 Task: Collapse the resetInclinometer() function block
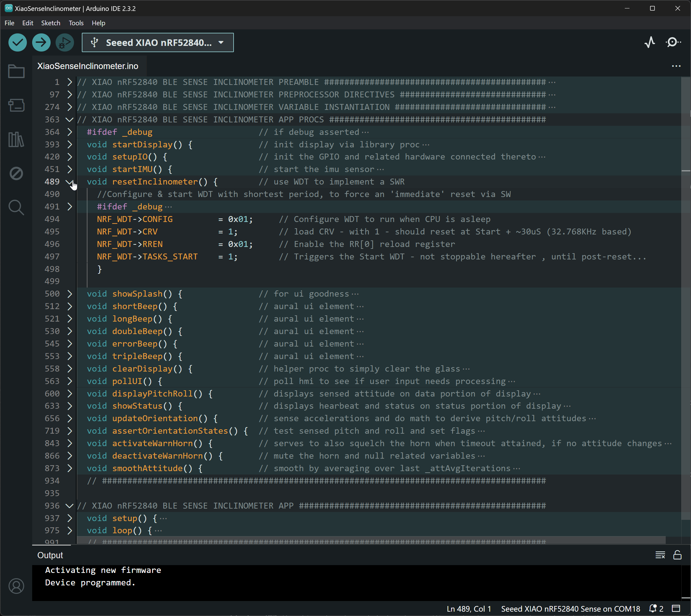click(70, 181)
